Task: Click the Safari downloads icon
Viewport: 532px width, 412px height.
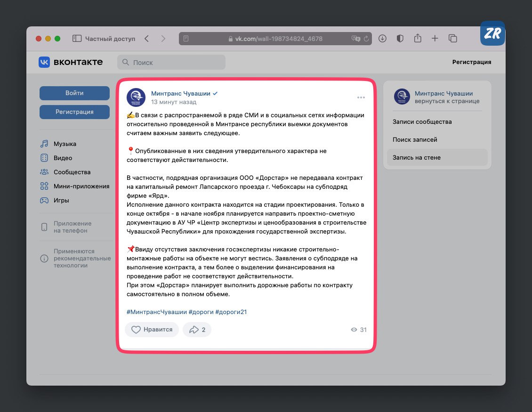Action: [382, 39]
